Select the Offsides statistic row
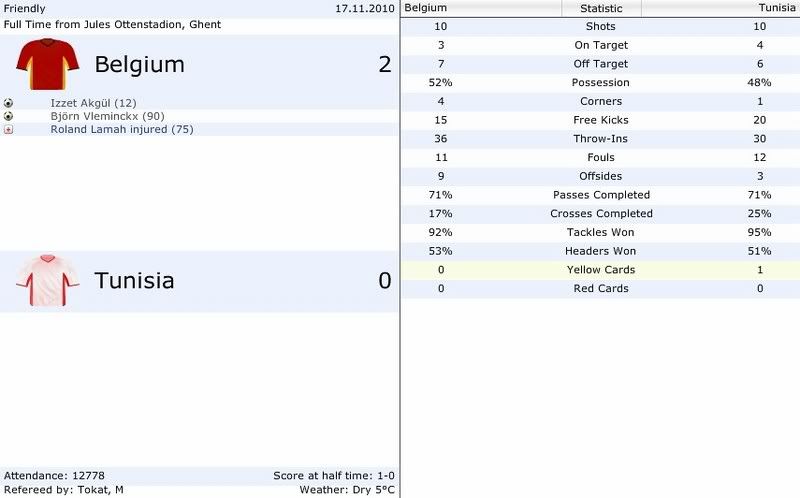Screen dimensions: 800x498 (601, 176)
